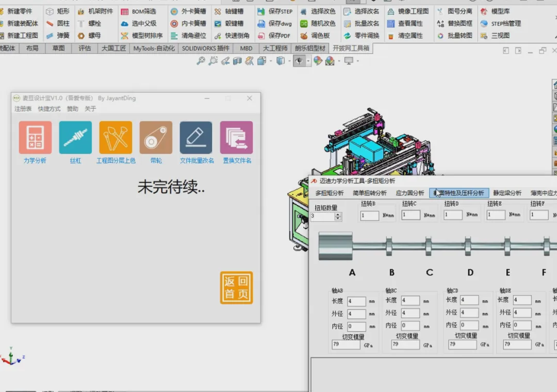Viewport: 557px width, 392px height.
Task: Select the 调色板 color palette tool
Action: (315, 36)
